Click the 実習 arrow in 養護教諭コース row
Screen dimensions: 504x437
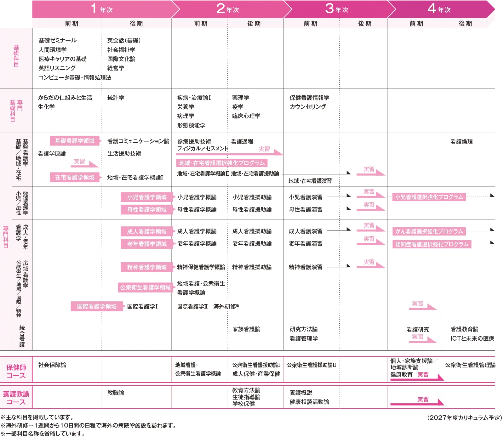(417, 401)
